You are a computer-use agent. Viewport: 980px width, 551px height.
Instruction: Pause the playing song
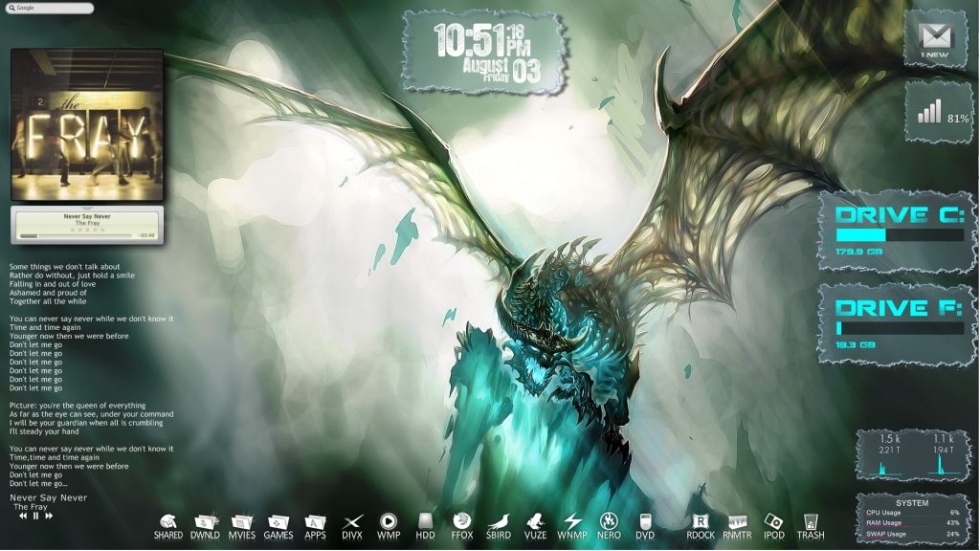click(35, 516)
